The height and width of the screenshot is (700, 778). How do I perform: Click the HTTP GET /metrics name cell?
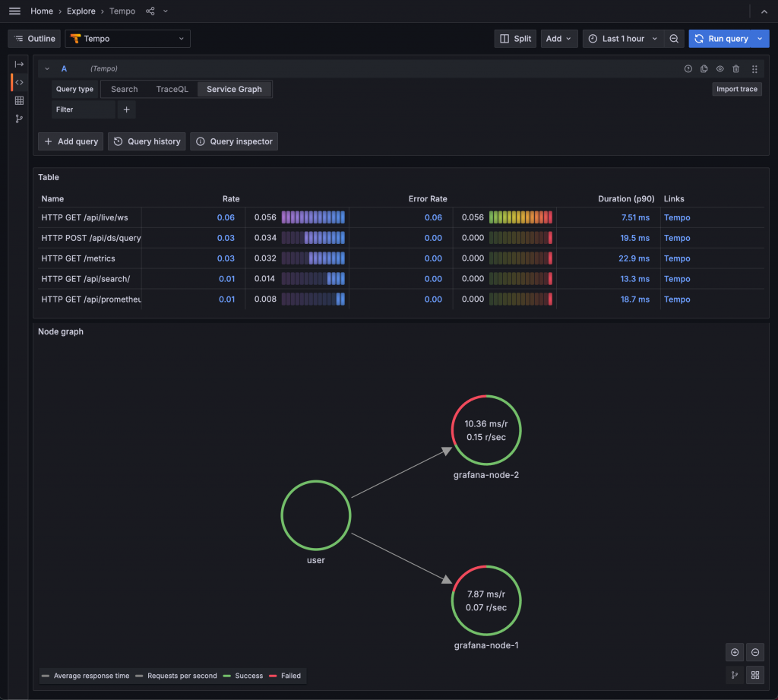click(x=90, y=258)
